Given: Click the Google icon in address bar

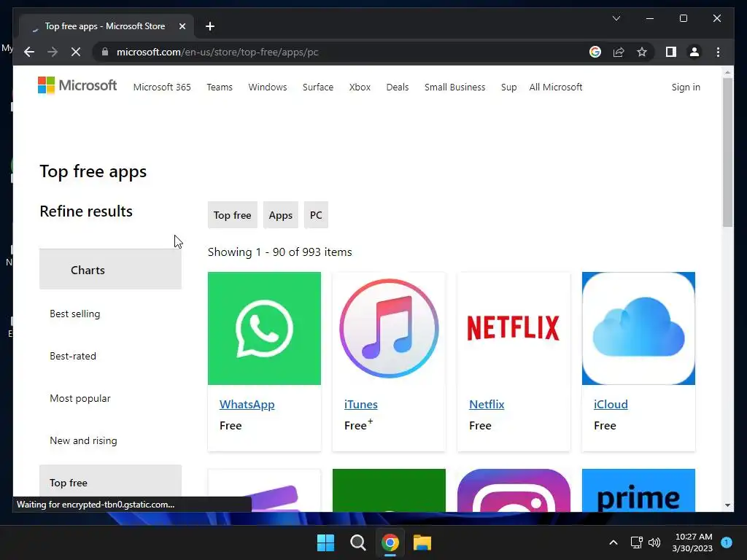Looking at the screenshot, I should (595, 52).
